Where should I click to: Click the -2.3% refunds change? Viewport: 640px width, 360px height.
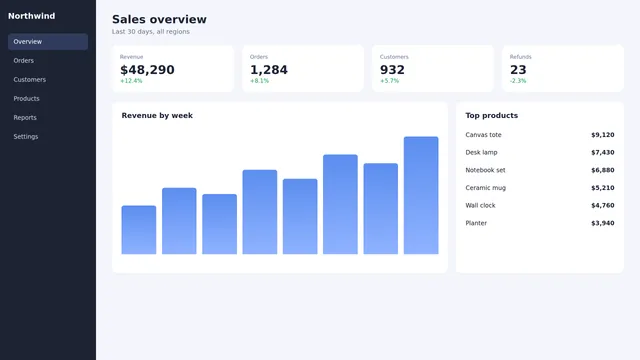[x=518, y=81]
